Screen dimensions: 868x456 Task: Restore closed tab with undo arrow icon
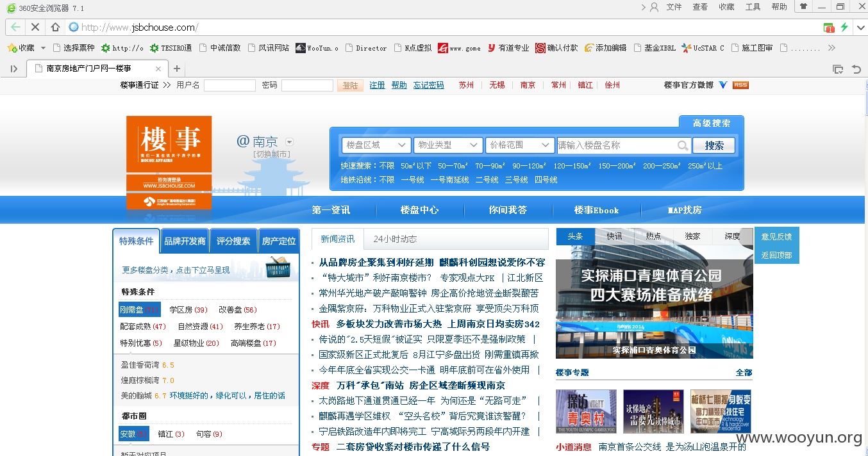[x=856, y=69]
